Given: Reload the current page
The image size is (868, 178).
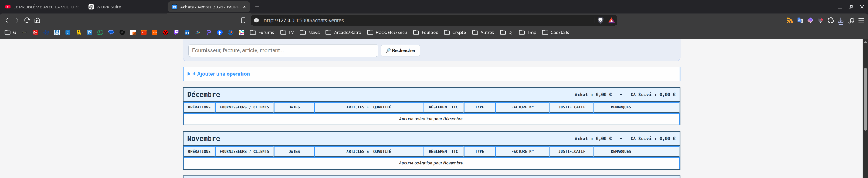Looking at the screenshot, I should click(27, 20).
